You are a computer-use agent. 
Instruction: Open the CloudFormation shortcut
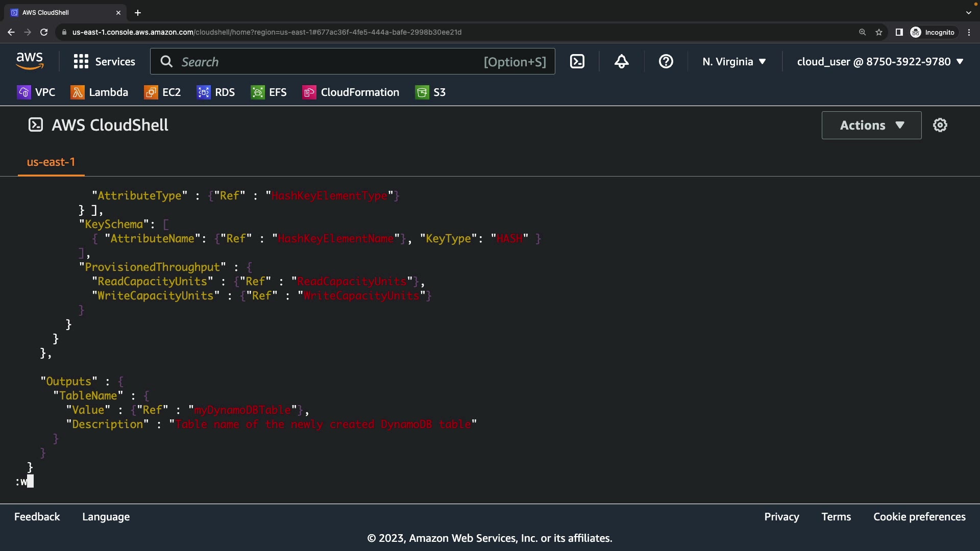tap(351, 92)
